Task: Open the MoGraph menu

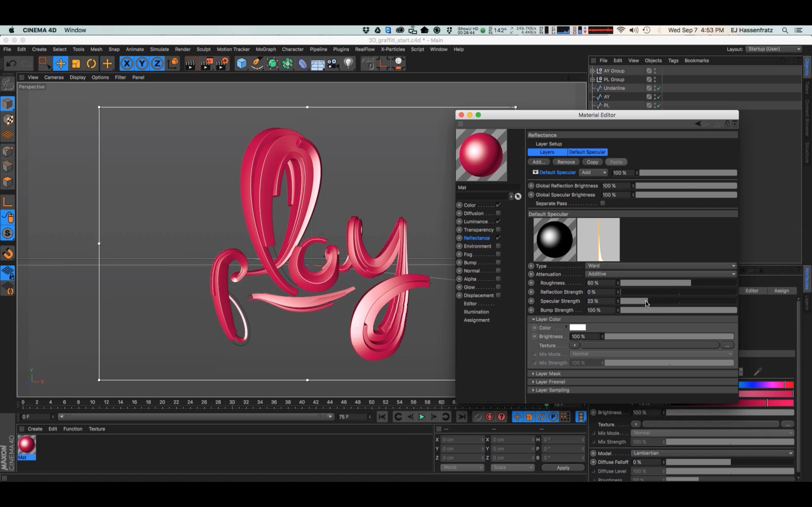Action: [265, 49]
